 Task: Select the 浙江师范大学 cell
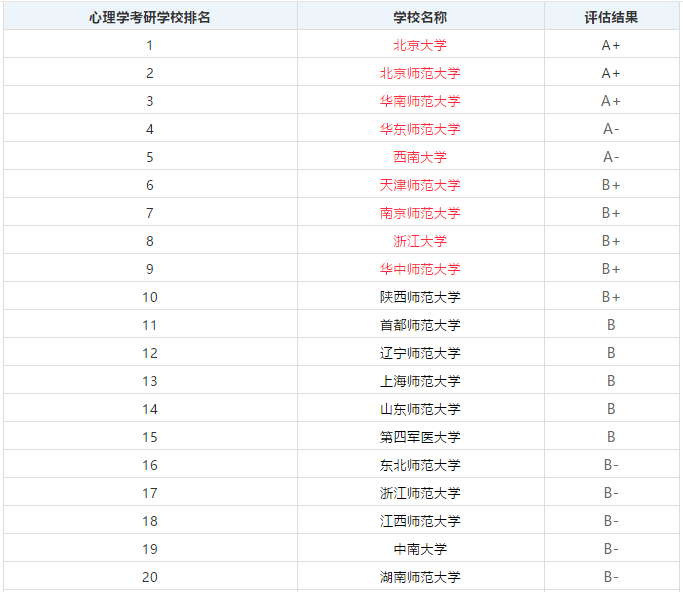pyautogui.click(x=421, y=493)
